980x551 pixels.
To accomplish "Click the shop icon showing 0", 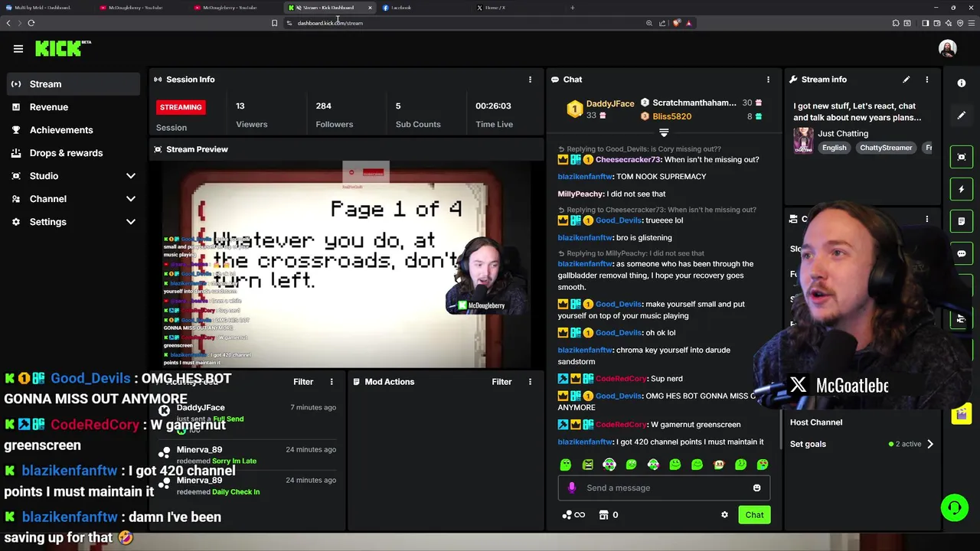I will (x=609, y=515).
